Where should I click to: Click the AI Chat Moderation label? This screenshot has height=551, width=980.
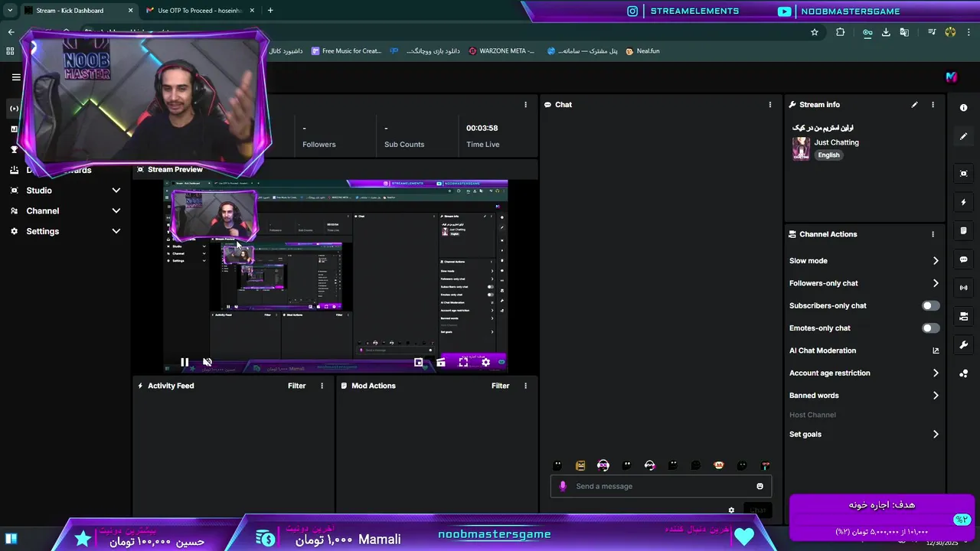tap(822, 350)
